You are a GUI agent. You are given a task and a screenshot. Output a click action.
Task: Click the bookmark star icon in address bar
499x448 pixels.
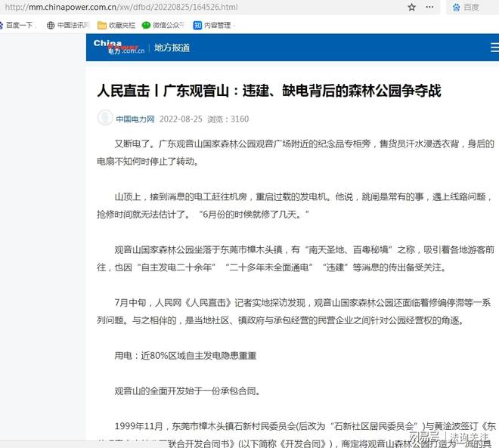(x=411, y=8)
